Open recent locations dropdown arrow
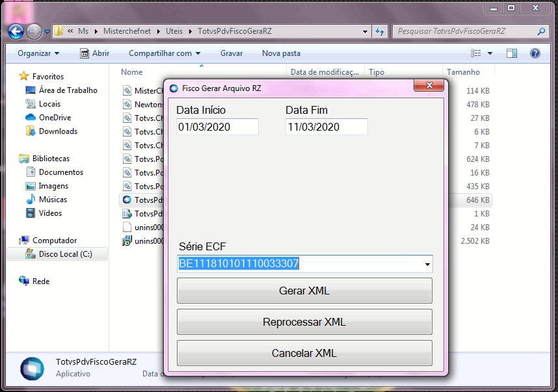The image size is (558, 392). (47, 32)
